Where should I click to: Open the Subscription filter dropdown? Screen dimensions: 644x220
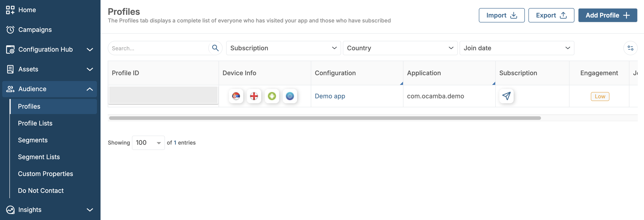[x=283, y=48]
